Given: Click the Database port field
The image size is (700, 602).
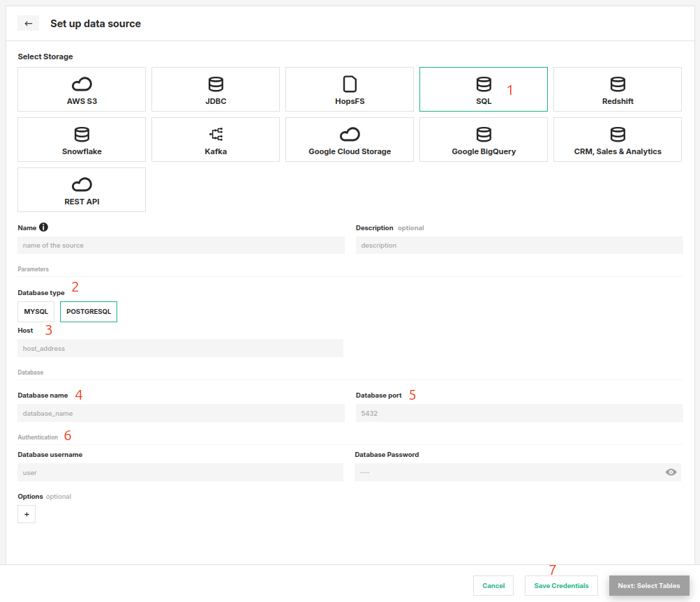Looking at the screenshot, I should tap(519, 413).
